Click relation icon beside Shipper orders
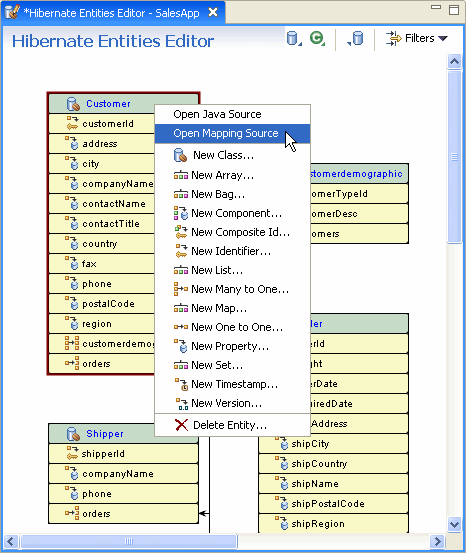This screenshot has height=553, width=466. (x=72, y=514)
